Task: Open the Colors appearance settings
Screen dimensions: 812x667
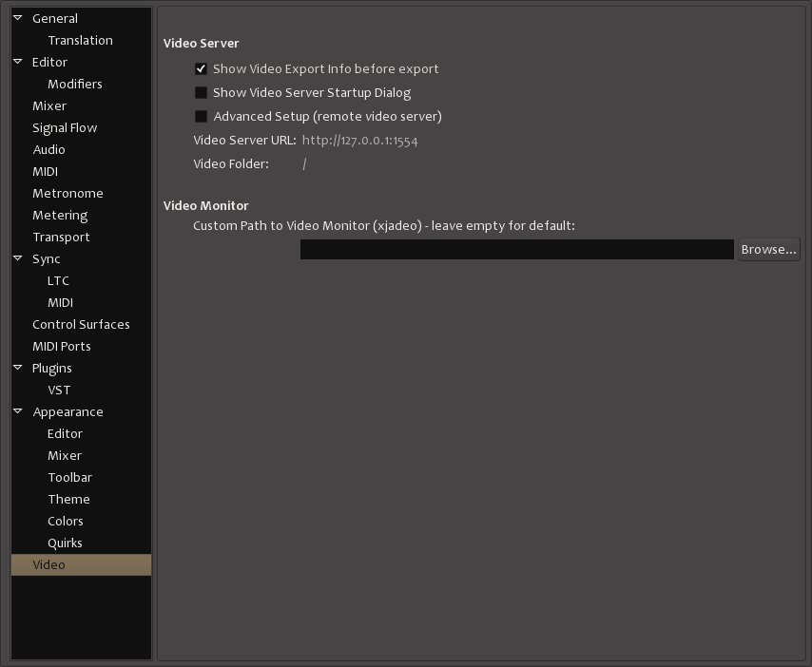Action: click(66, 521)
